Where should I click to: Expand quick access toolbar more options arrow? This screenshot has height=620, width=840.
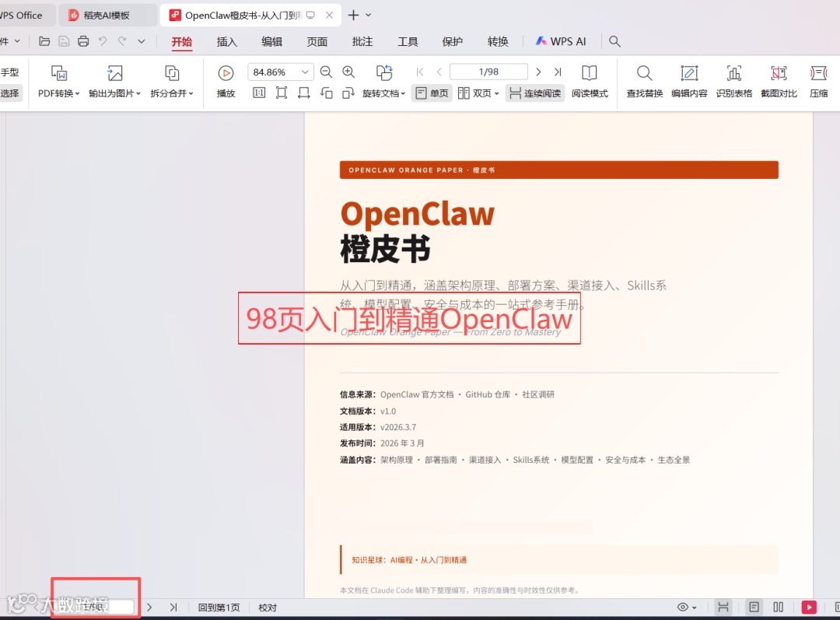pos(142,41)
